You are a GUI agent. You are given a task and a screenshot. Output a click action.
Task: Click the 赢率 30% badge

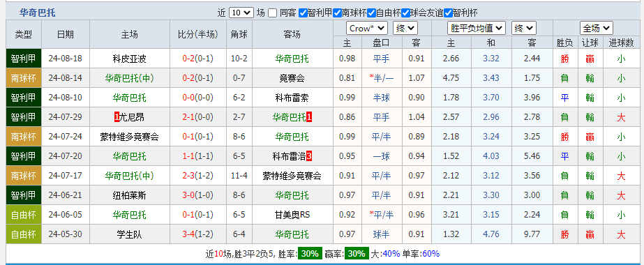click(356, 254)
